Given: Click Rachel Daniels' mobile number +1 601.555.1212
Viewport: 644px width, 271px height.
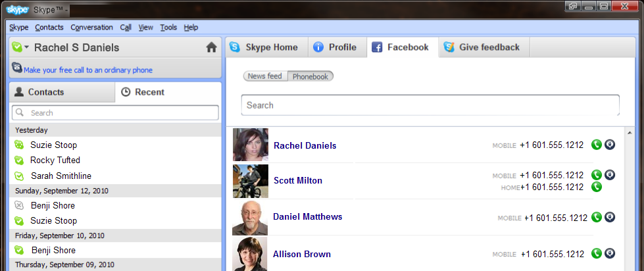Looking at the screenshot, I should pos(552,145).
